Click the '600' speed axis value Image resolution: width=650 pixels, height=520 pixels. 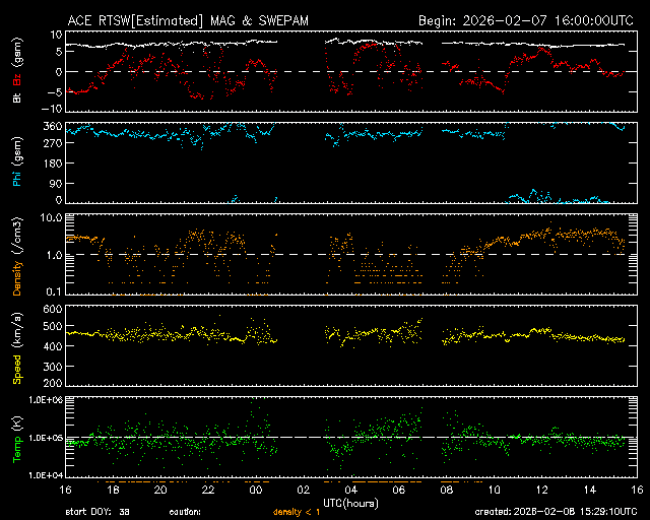52,309
